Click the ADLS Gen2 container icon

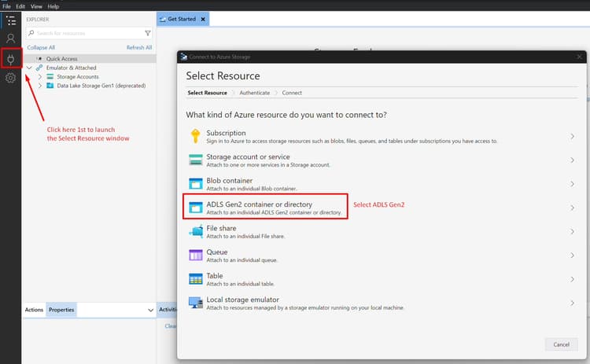pyautogui.click(x=196, y=208)
